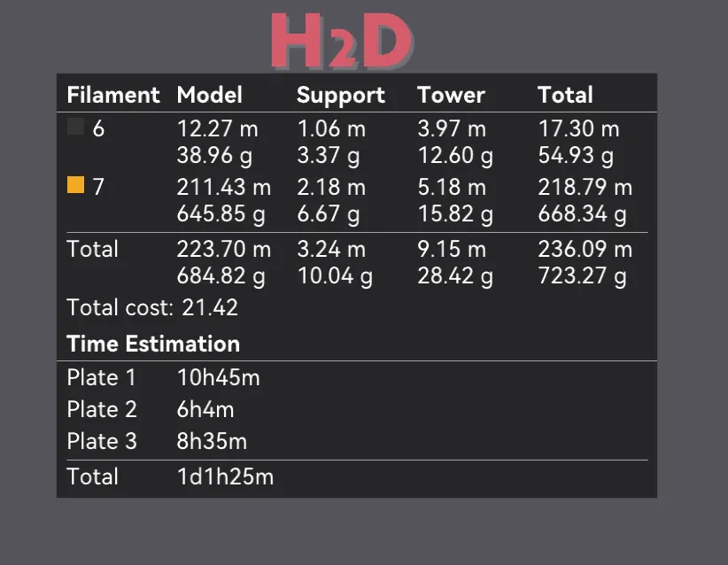Select support weight value 3.37 g
The height and width of the screenshot is (565, 728).
point(329,156)
